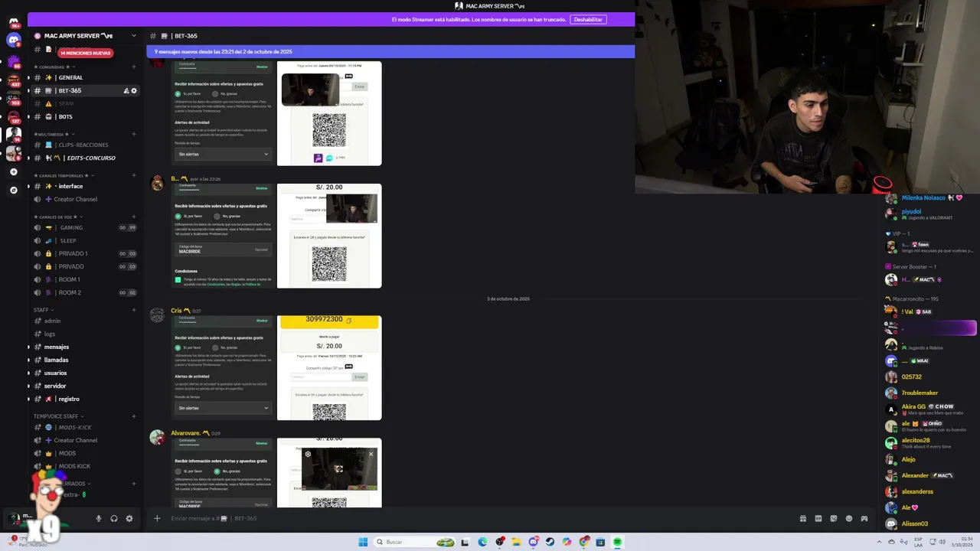980x551 pixels.
Task: Open Steam from the taskbar
Action: 550,542
